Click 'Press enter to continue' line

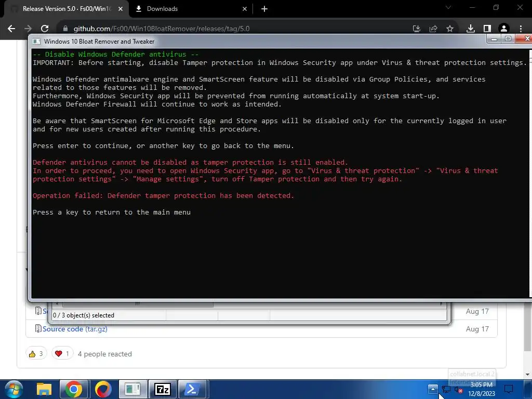pos(163,146)
